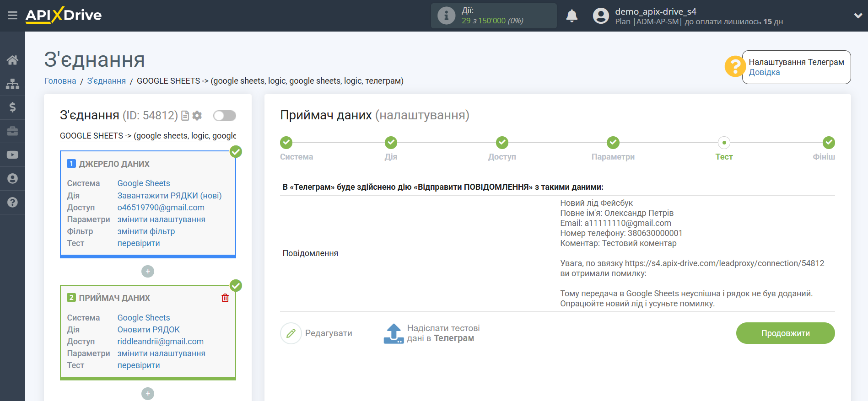Open the notifications bell
Image resolution: width=868 pixels, height=401 pixels.
pos(571,16)
